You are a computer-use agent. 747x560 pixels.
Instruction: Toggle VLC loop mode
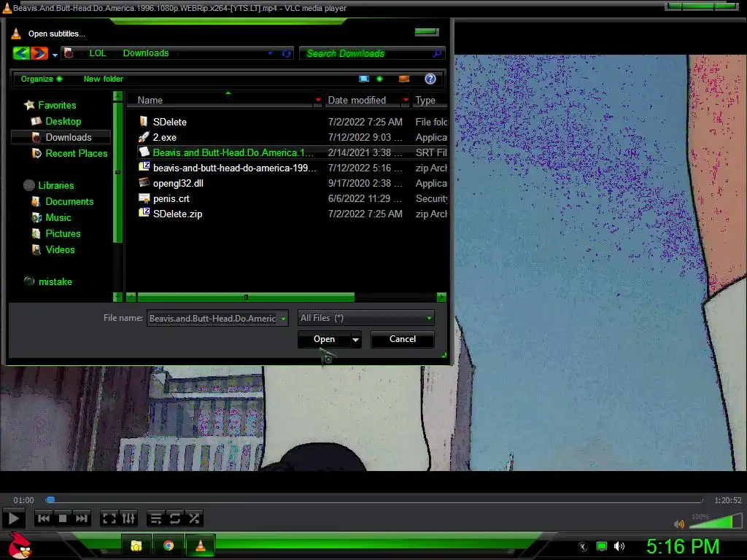(175, 518)
